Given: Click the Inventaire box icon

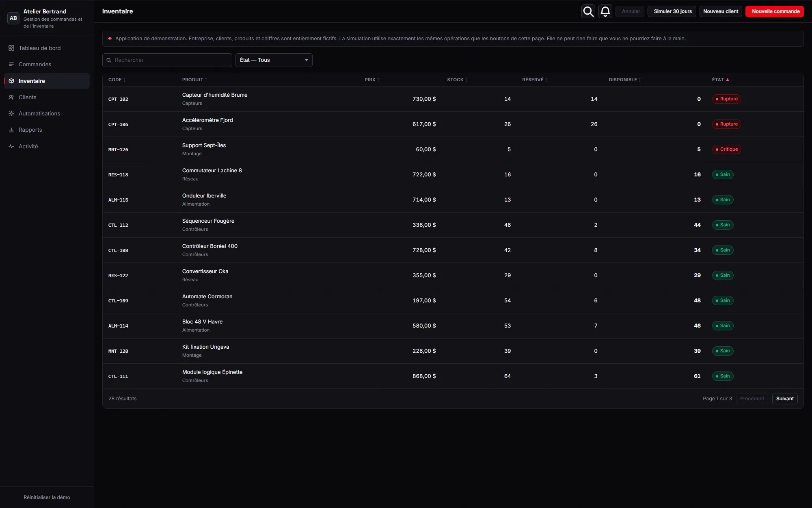Looking at the screenshot, I should click(x=11, y=81).
